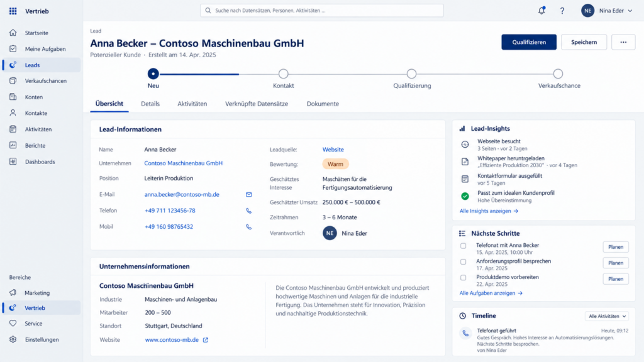Click the Meine Aufgaben checklist icon

coord(13,49)
